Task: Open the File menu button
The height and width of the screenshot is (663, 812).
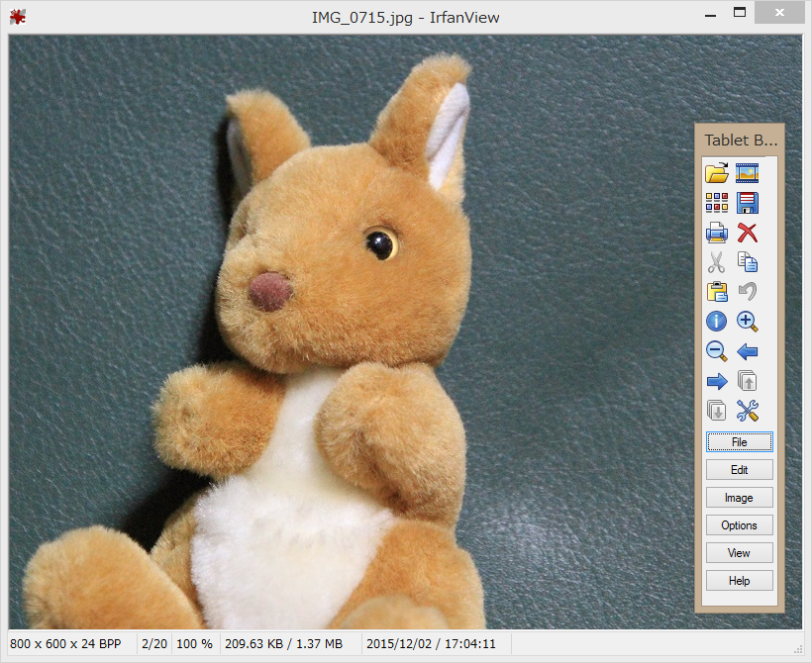Action: (x=740, y=441)
